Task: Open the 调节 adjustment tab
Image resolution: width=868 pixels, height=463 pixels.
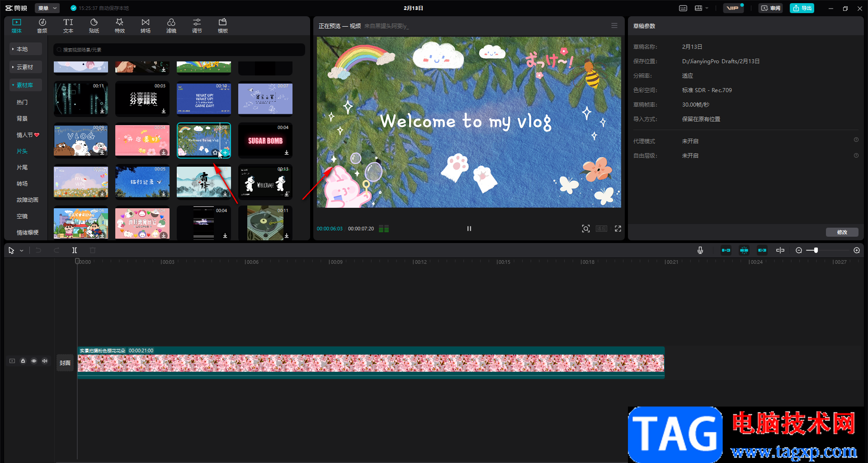Action: (x=197, y=26)
